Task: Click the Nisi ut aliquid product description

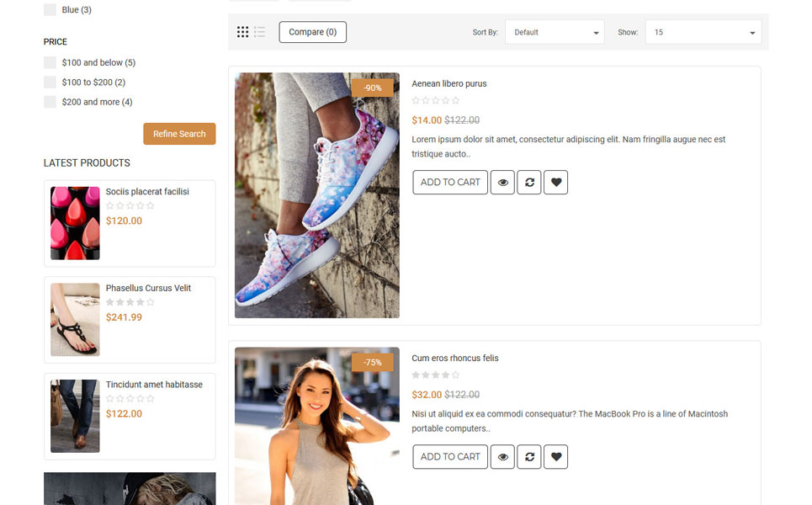Action: click(570, 421)
